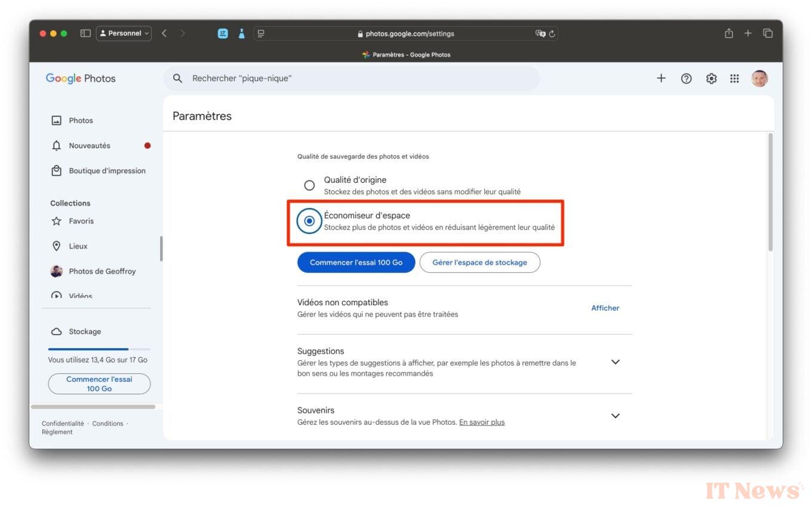The height and width of the screenshot is (509, 812).
Task: Click the page reload icon in address bar
Action: 552,34
